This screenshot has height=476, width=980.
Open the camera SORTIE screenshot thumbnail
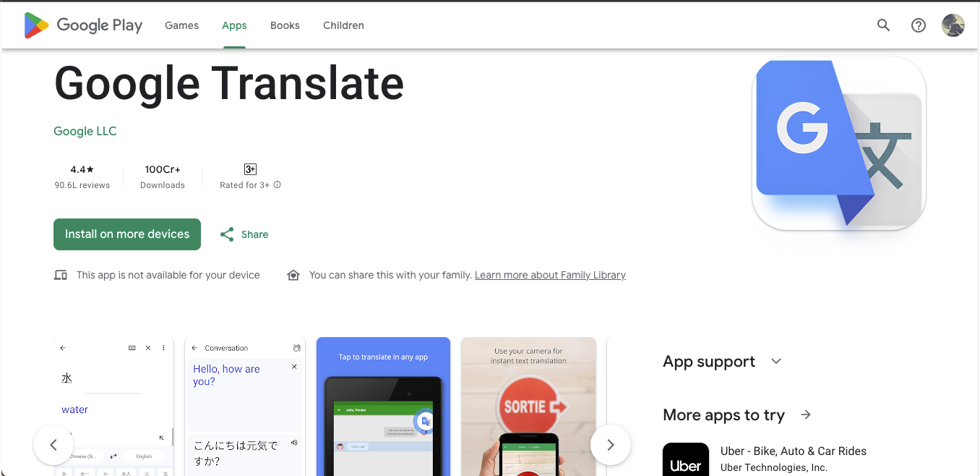[x=529, y=407]
